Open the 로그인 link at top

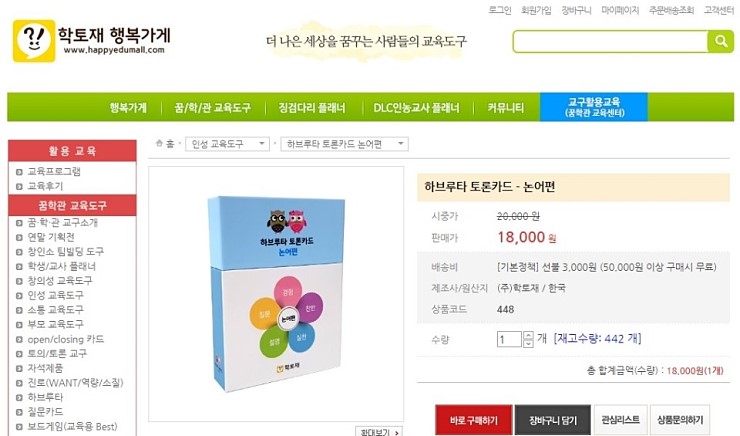pos(500,10)
